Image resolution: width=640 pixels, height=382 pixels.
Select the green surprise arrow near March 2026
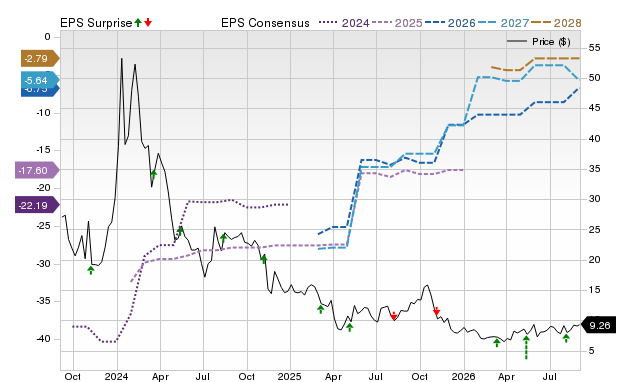click(x=497, y=343)
